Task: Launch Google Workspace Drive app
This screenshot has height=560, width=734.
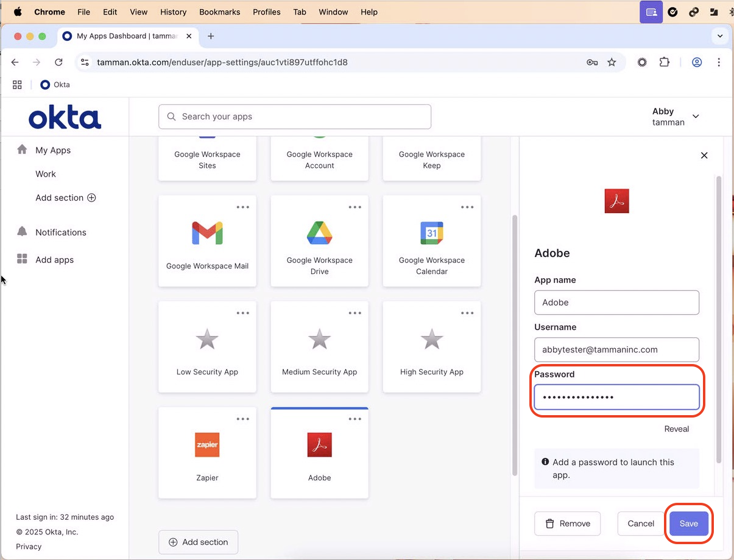Action: (x=319, y=241)
